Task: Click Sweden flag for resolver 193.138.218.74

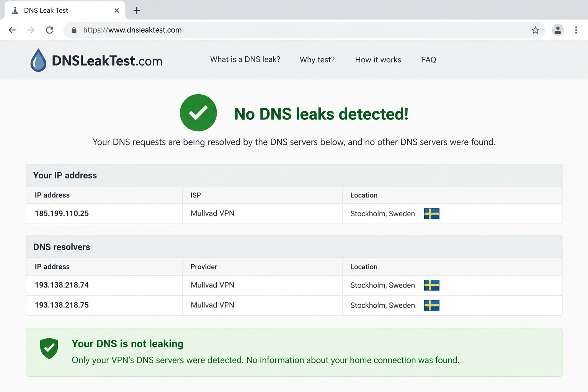Action: pos(431,285)
